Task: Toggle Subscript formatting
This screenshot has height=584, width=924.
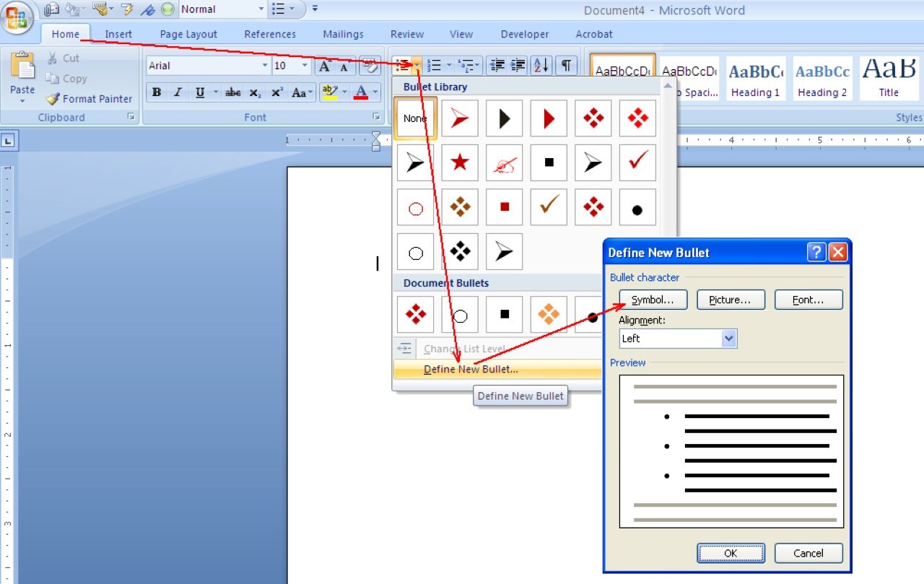Action: [255, 92]
